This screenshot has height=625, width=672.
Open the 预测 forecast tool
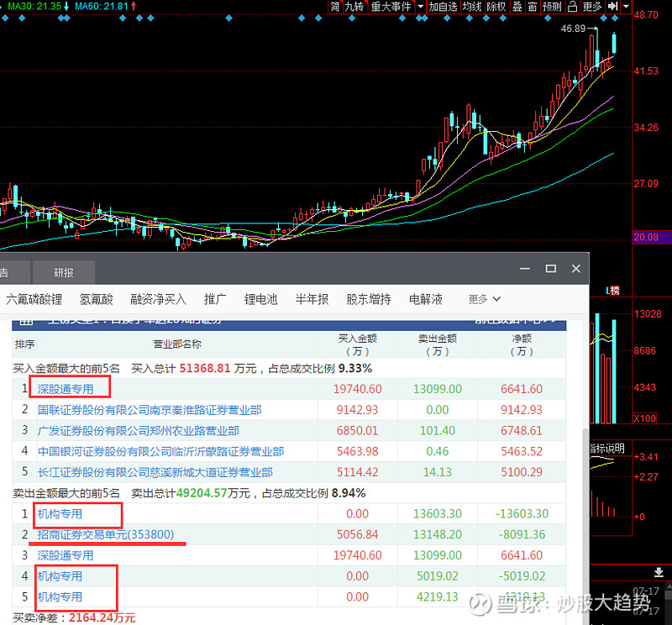(552, 7)
